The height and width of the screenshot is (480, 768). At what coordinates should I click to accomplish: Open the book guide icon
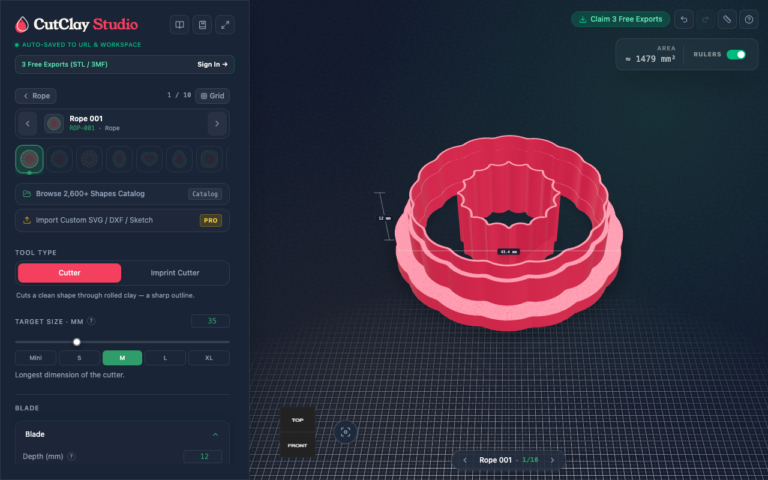[180, 25]
